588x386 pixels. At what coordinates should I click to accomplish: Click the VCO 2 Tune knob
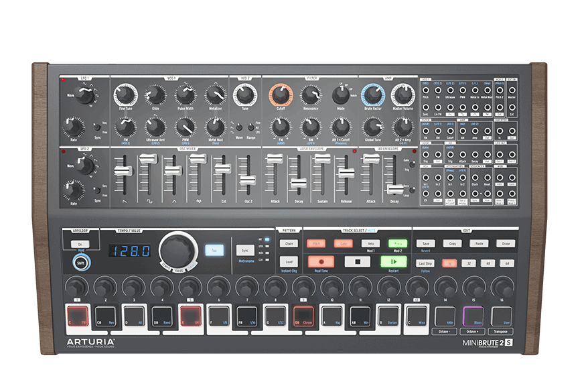pyautogui.click(x=245, y=95)
